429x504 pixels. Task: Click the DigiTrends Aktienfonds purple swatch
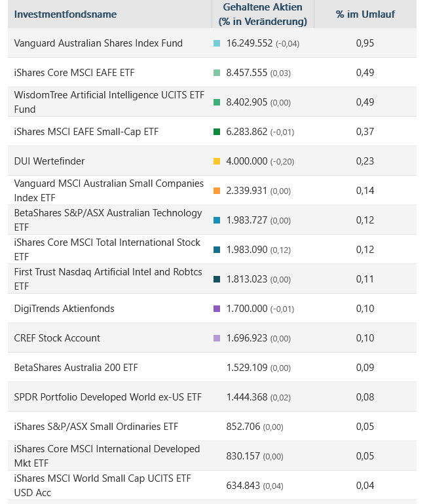(217, 309)
